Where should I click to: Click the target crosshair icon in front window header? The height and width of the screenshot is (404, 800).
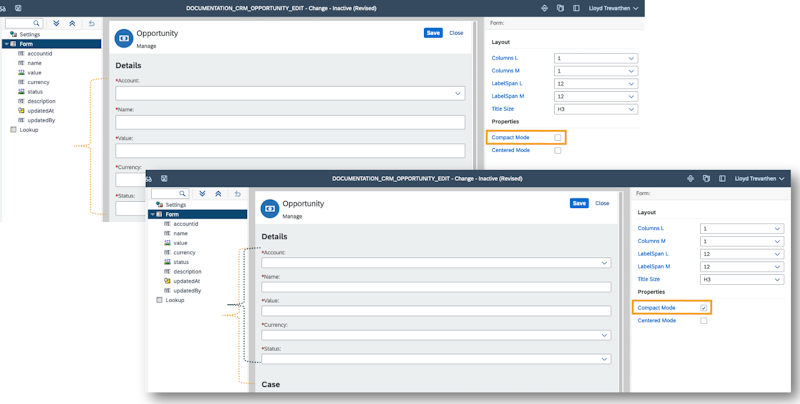[x=690, y=179]
